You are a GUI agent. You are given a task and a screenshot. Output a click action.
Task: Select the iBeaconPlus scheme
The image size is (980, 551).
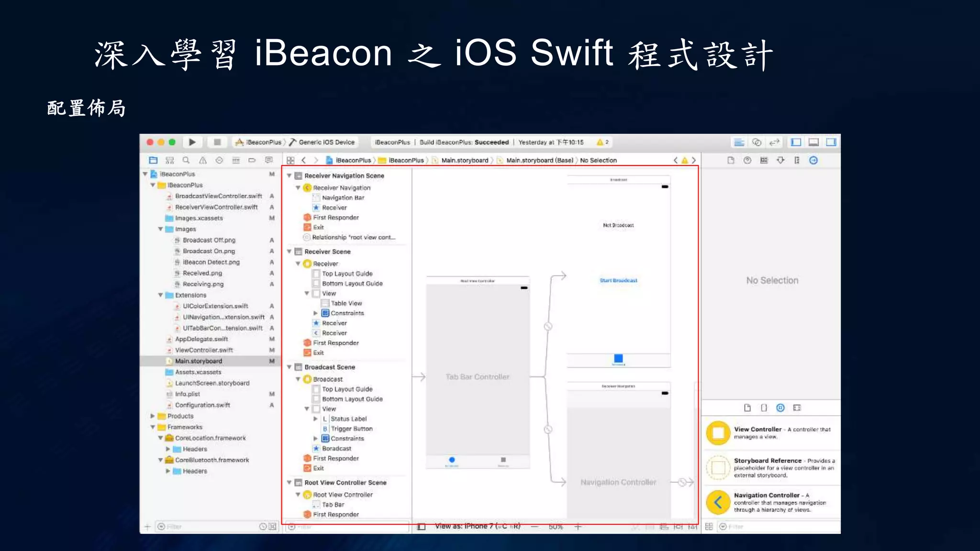point(259,142)
